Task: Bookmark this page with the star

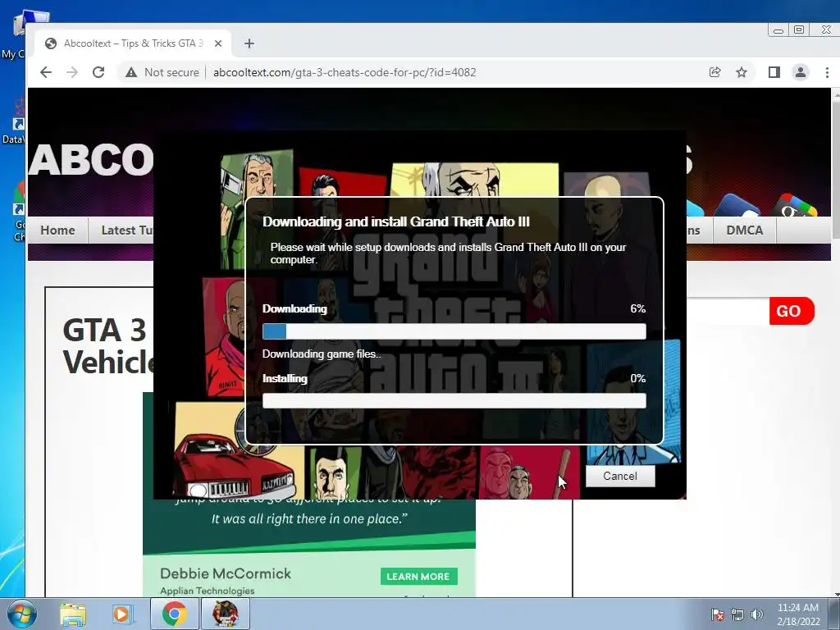Action: (742, 72)
